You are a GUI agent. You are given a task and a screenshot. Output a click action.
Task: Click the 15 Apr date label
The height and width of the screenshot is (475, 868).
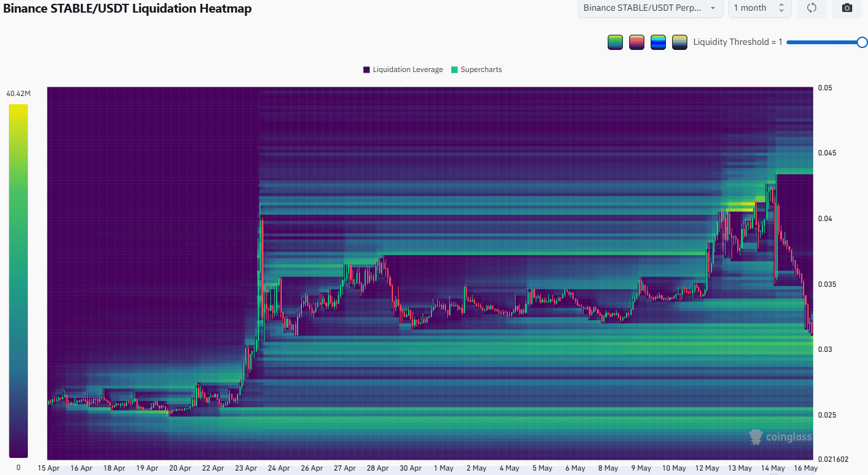49,468
